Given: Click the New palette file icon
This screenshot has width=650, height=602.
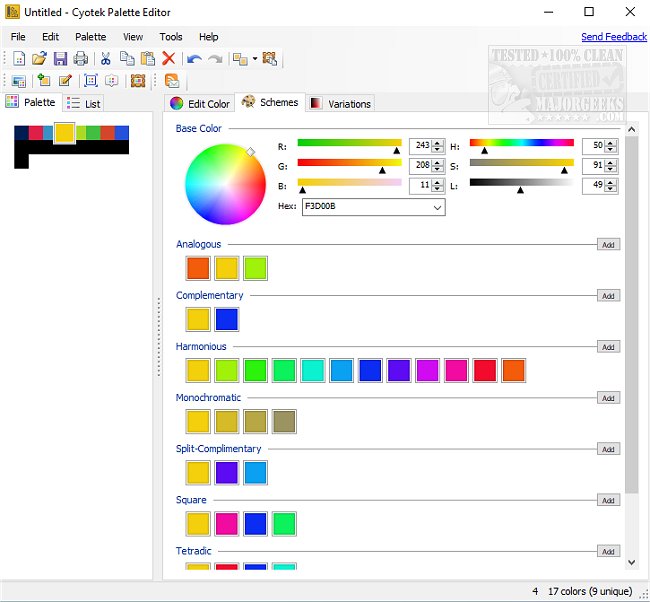Looking at the screenshot, I should 19,59.
